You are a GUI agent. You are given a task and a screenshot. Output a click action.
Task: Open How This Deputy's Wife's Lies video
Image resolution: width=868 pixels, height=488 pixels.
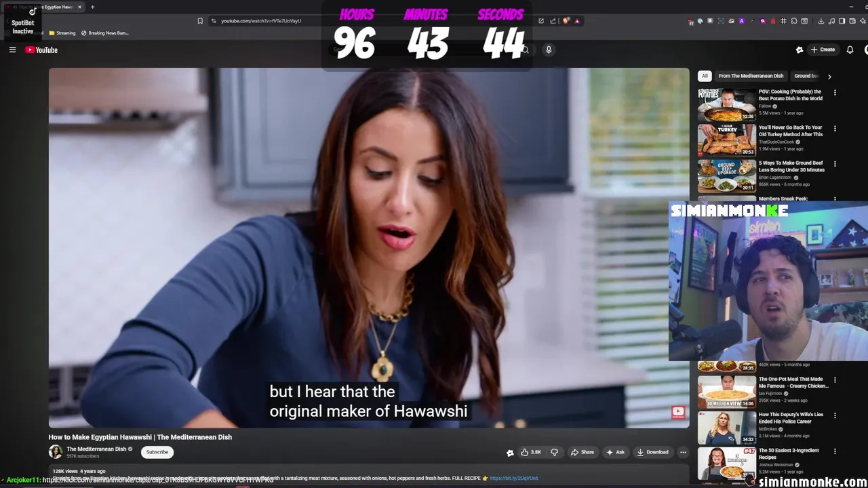pos(791,418)
